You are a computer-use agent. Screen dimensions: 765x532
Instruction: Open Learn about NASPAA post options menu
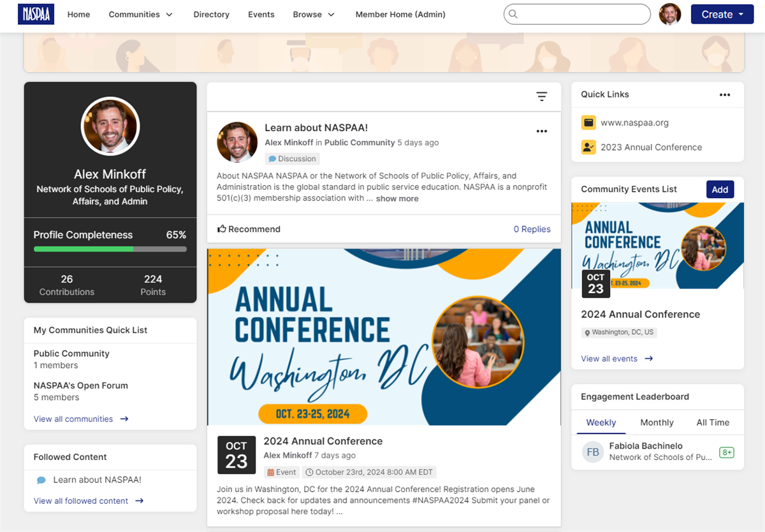[x=542, y=131]
